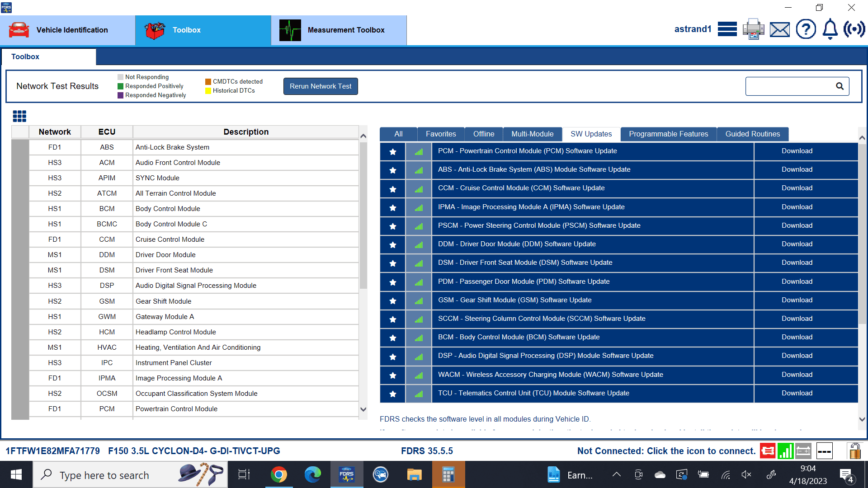This screenshot has height=488, width=868.
Task: Open Google Chrome from taskbar
Action: [278, 474]
